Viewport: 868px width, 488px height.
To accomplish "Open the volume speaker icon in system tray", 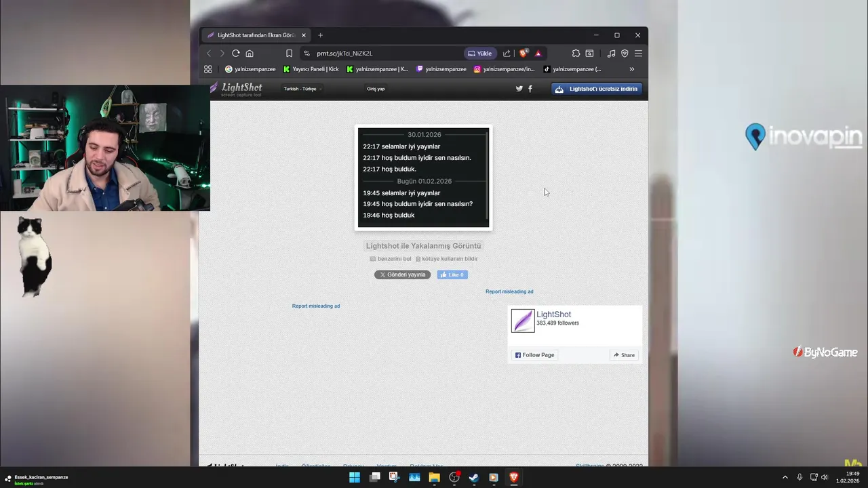I will click(825, 477).
